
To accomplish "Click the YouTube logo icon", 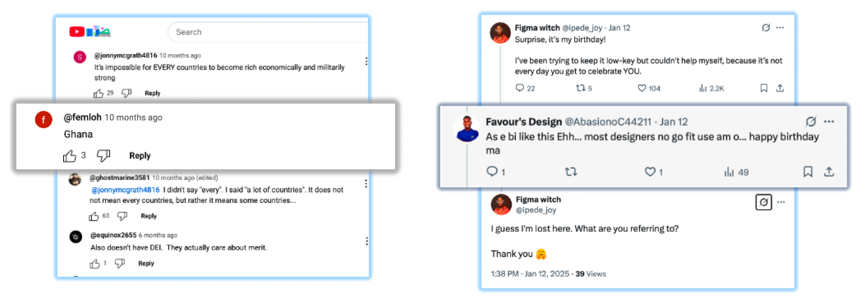I will [x=77, y=32].
